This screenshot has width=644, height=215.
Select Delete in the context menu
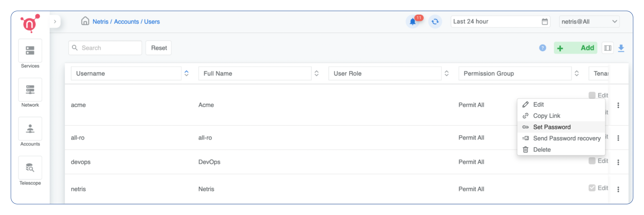tap(542, 149)
